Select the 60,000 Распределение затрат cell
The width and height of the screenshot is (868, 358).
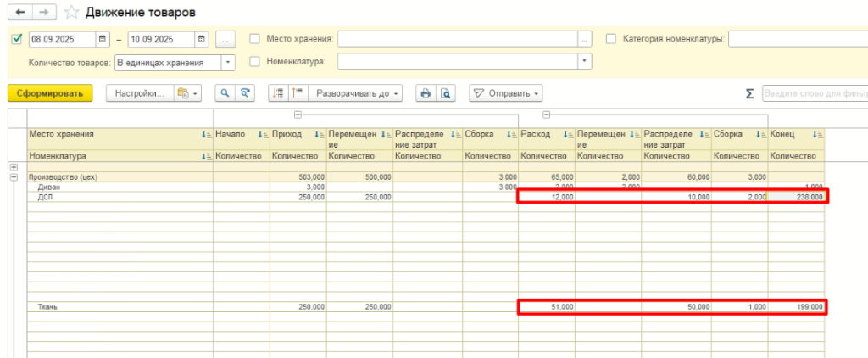677,177
